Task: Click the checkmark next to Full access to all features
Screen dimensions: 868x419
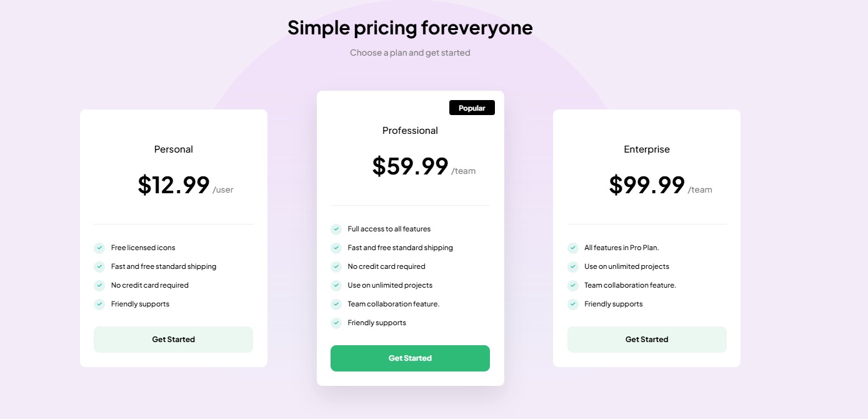Action: click(336, 230)
